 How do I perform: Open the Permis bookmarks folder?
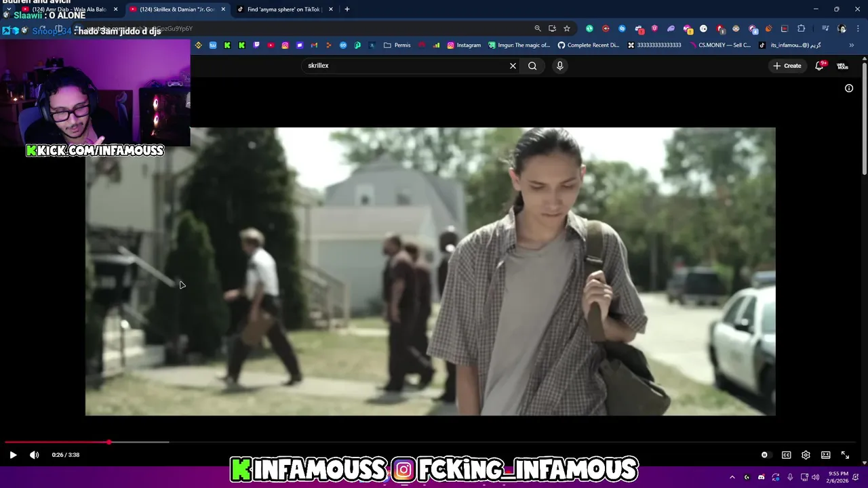pos(397,45)
